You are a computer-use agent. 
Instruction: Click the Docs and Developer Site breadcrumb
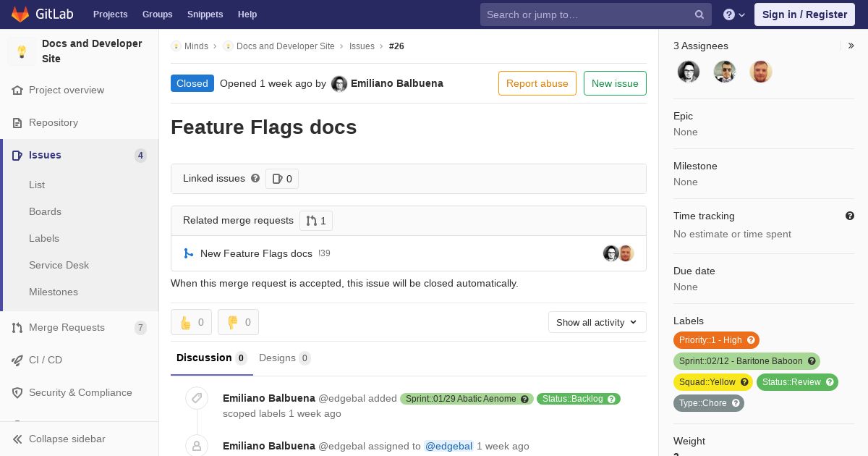[285, 46]
